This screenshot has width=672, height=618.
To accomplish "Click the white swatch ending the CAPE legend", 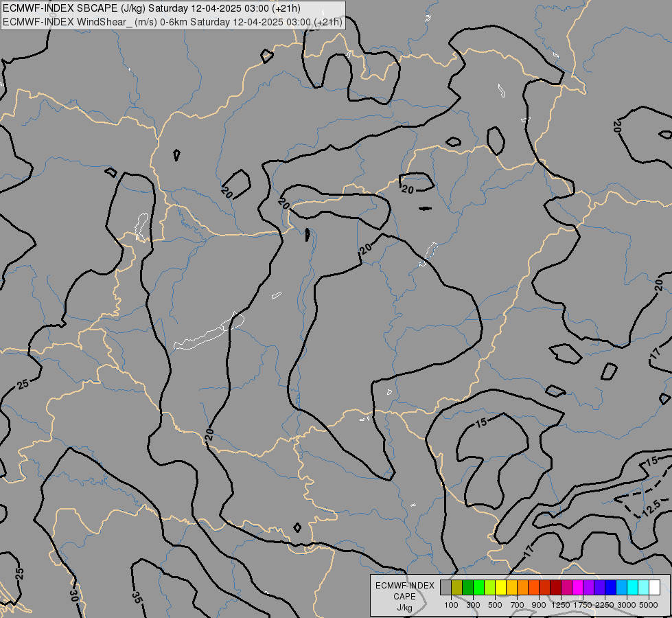I will click(654, 587).
